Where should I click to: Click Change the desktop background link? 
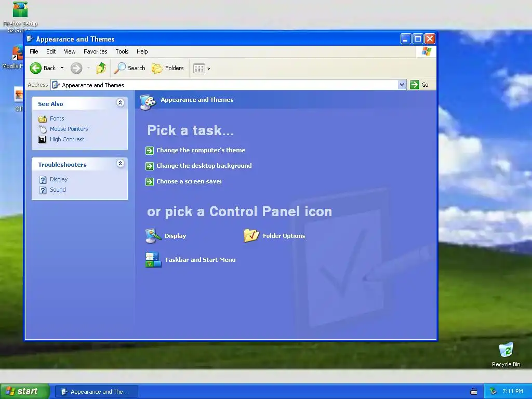pyautogui.click(x=204, y=166)
